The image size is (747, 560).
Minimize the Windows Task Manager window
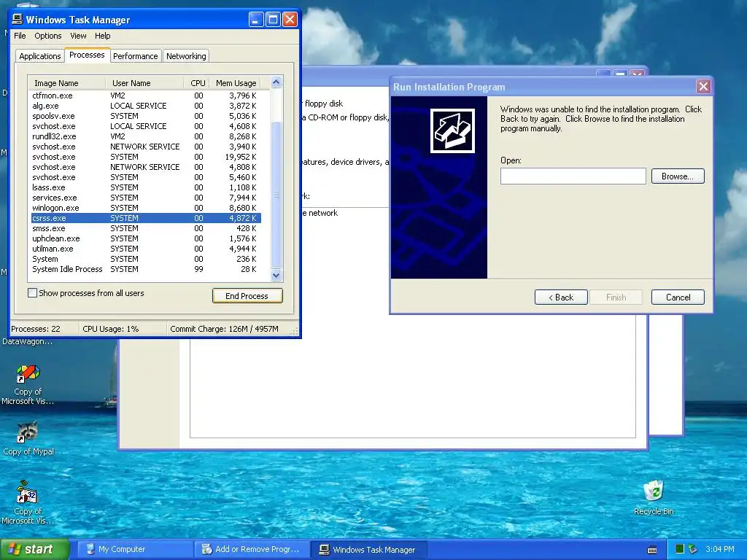click(256, 20)
